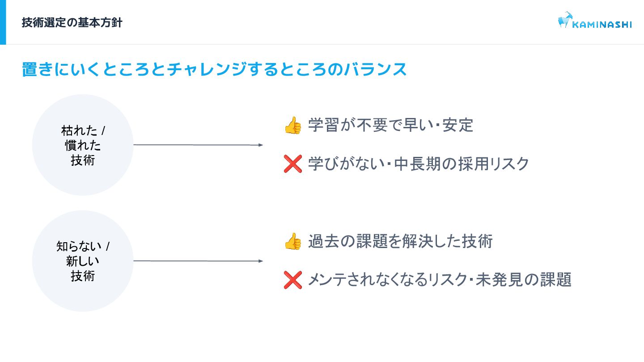The image size is (644, 362).
Task: Click the slide title 技術選定の基本方針
Action: point(72,23)
